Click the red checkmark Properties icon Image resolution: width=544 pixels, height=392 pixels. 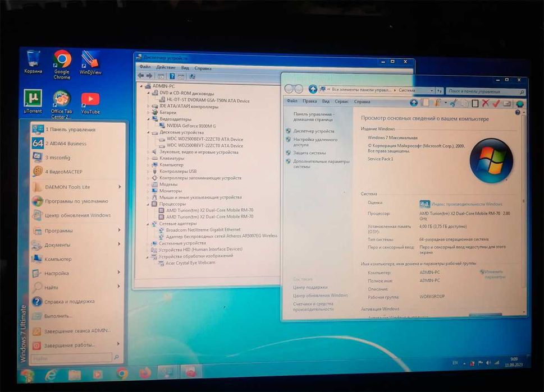[x=496, y=103]
